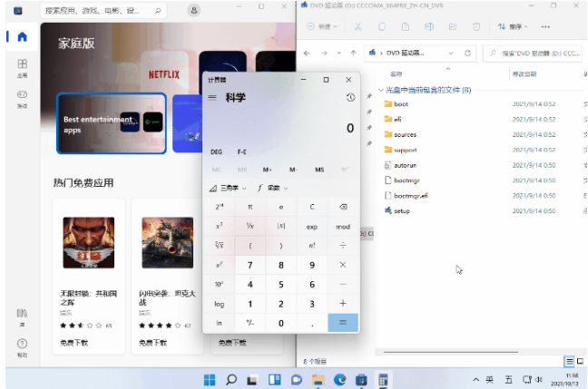Screen dimensions: 588x389
Task: Expand the Explorer address bar dropdown
Action: [451, 53]
